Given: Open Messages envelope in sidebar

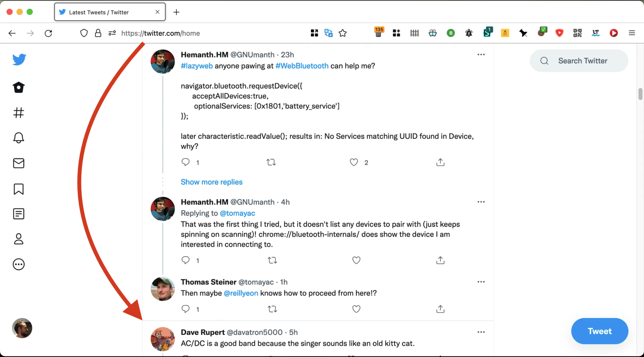Looking at the screenshot, I should (19, 163).
